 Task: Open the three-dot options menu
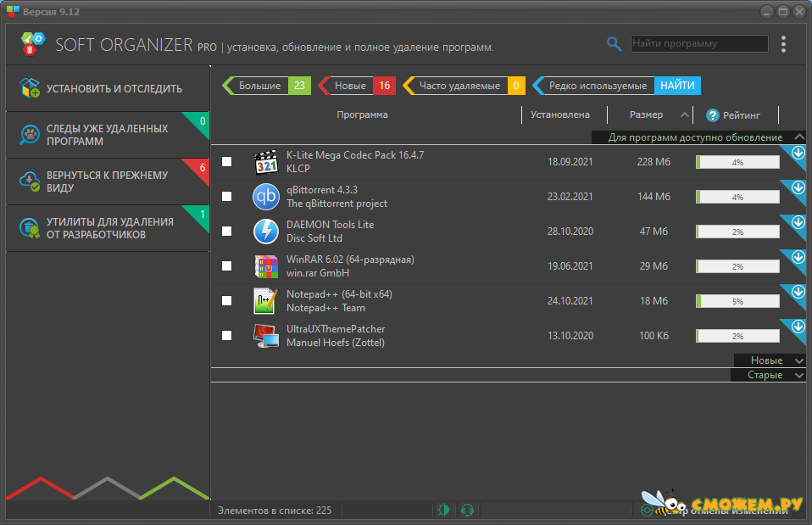click(783, 44)
